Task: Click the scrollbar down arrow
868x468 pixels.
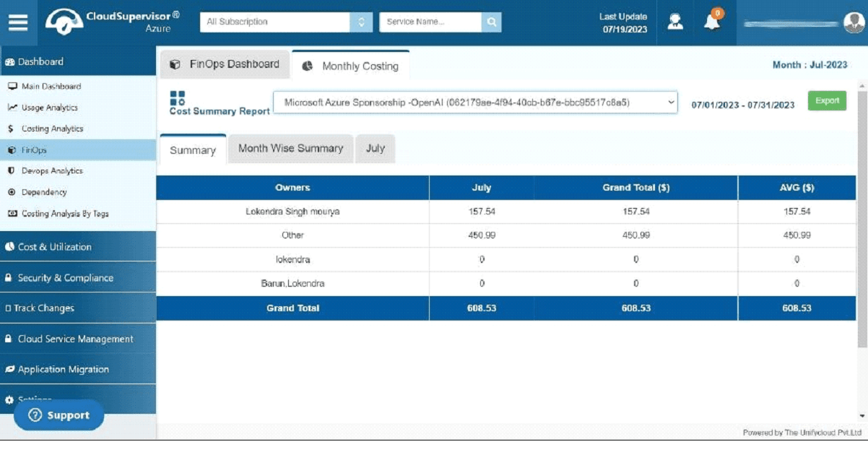Action: coord(862,416)
